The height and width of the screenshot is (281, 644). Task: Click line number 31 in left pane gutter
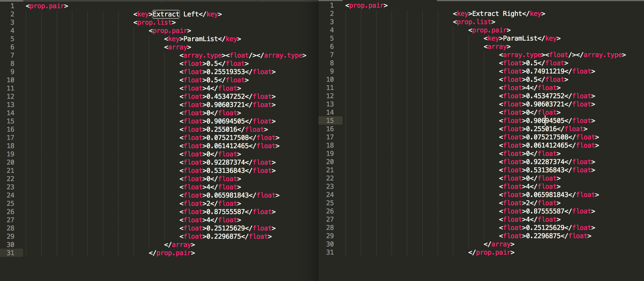point(10,253)
